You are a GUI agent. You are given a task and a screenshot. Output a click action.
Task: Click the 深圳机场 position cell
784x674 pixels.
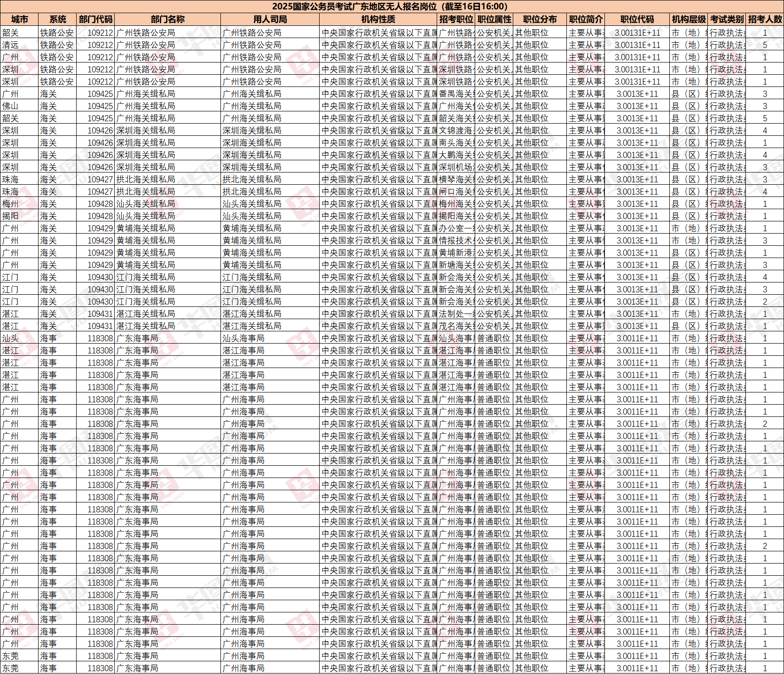point(456,167)
